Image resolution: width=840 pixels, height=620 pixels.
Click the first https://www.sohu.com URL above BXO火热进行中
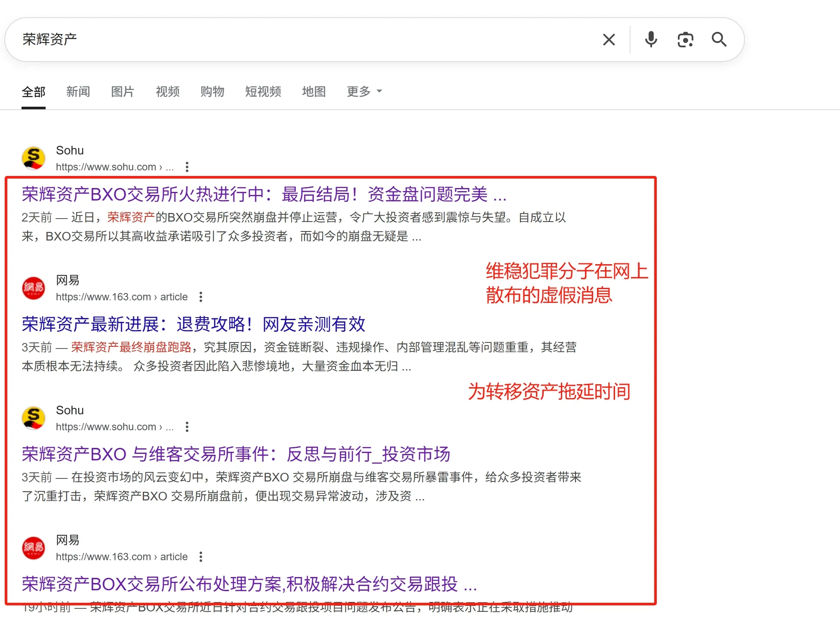(115, 167)
